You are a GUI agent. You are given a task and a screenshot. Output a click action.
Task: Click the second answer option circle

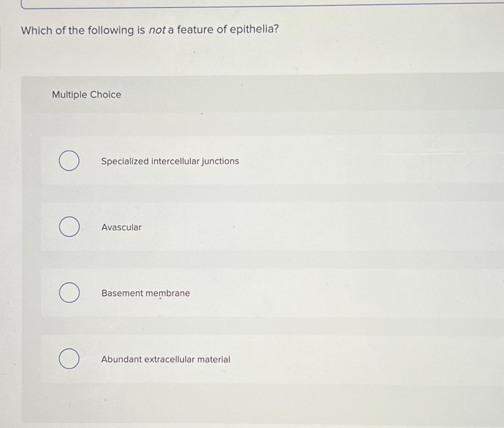coord(70,227)
